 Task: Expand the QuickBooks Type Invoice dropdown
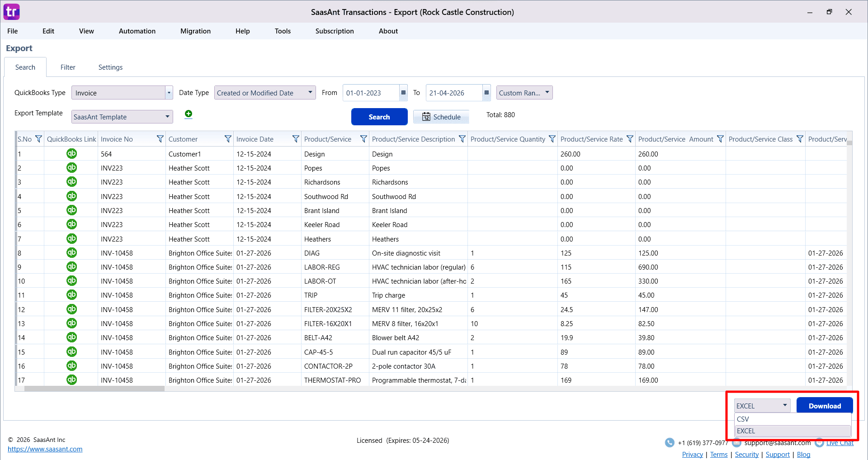[169, 93]
